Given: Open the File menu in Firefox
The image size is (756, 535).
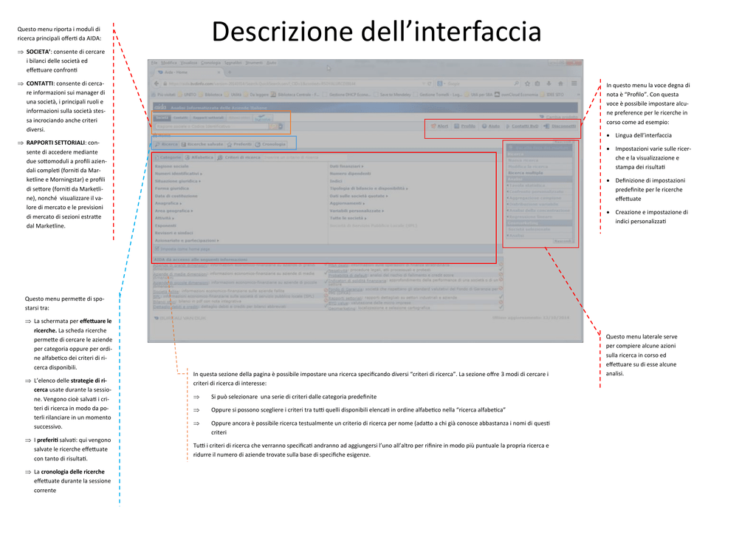Looking at the screenshot, I should click(x=154, y=63).
